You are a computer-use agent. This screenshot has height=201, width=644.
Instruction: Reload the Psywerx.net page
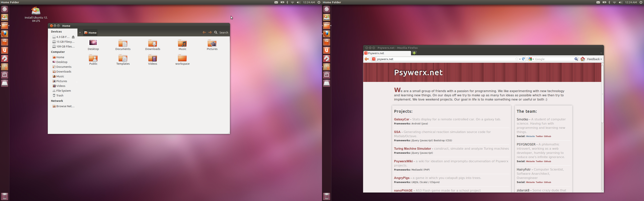(x=523, y=59)
